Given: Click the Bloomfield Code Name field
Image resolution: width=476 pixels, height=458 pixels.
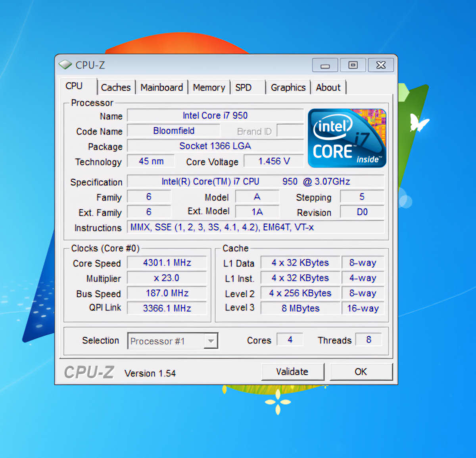Looking at the screenshot, I should (174, 131).
